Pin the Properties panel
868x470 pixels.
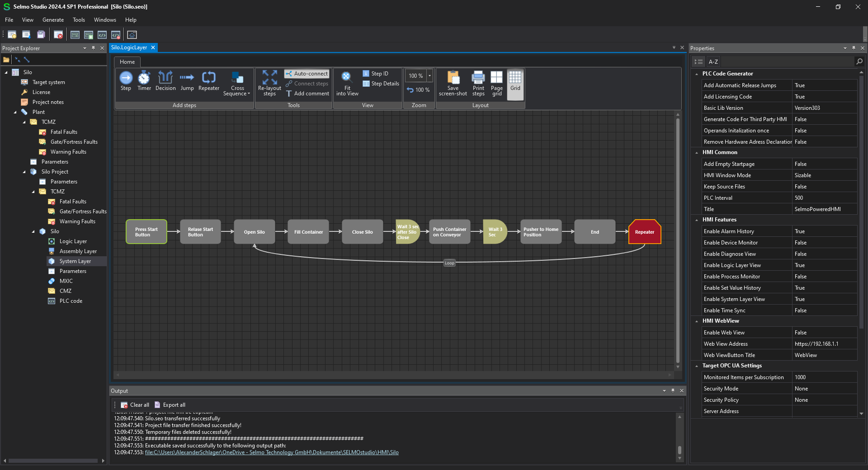click(x=854, y=48)
